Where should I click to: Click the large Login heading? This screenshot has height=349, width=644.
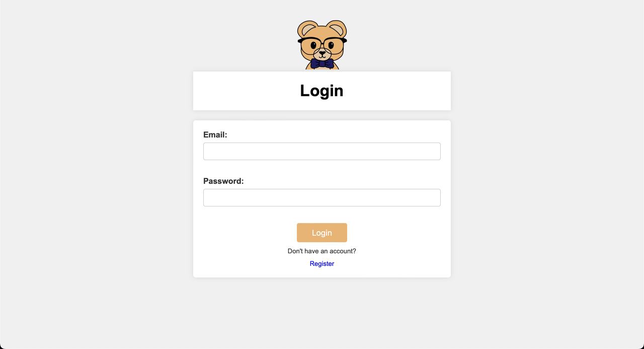(x=322, y=91)
